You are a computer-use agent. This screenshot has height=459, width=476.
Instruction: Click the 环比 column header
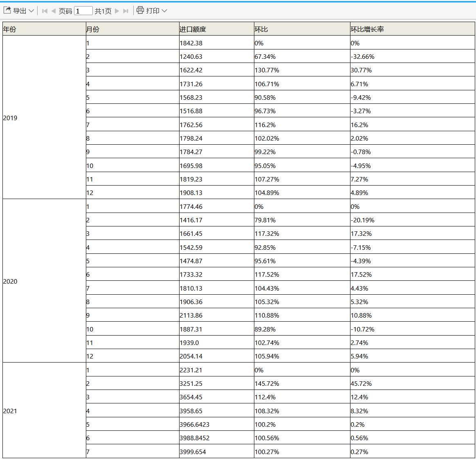302,29
